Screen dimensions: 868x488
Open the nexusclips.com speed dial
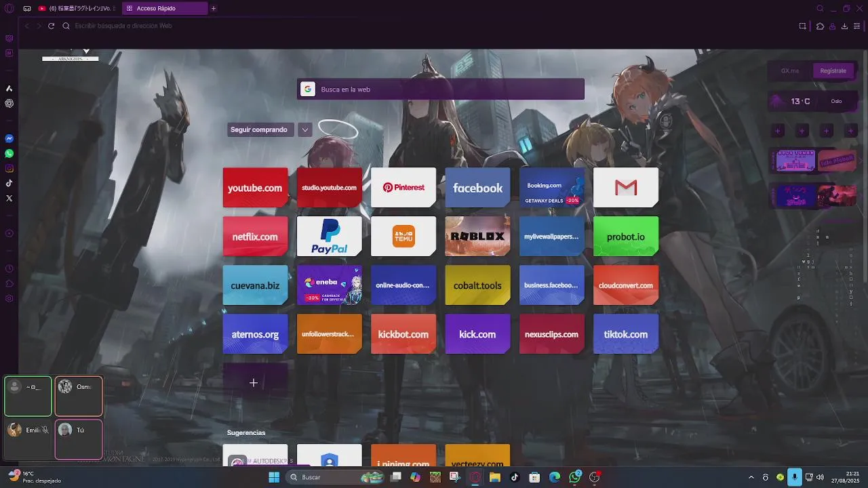(551, 334)
